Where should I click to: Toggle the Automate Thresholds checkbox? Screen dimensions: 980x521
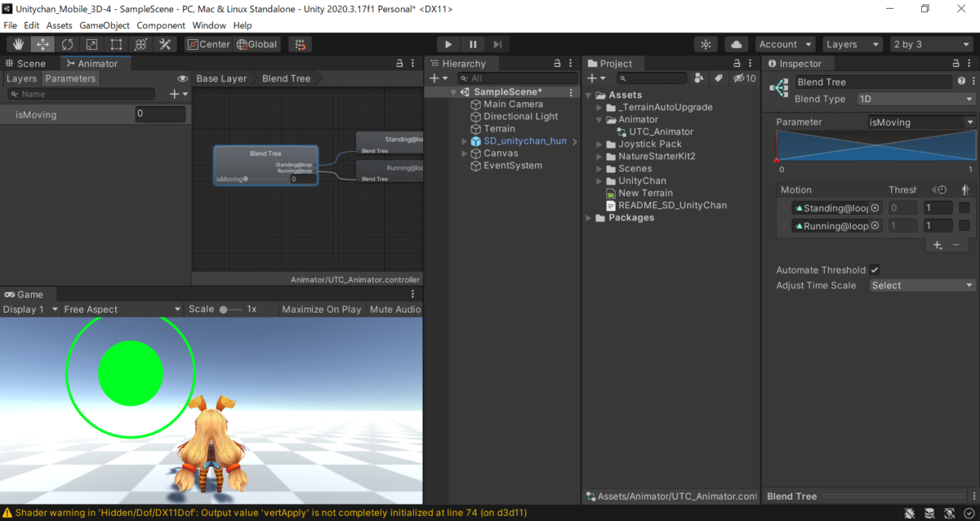[x=875, y=269]
